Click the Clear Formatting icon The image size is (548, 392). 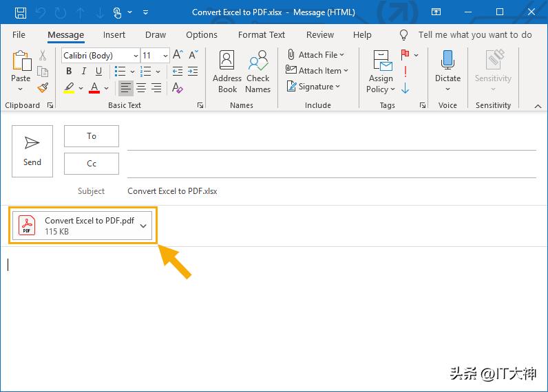tap(178, 87)
